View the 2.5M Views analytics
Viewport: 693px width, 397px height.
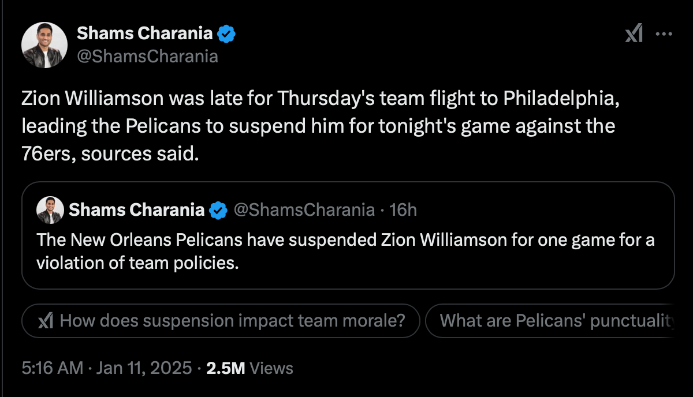click(x=250, y=368)
